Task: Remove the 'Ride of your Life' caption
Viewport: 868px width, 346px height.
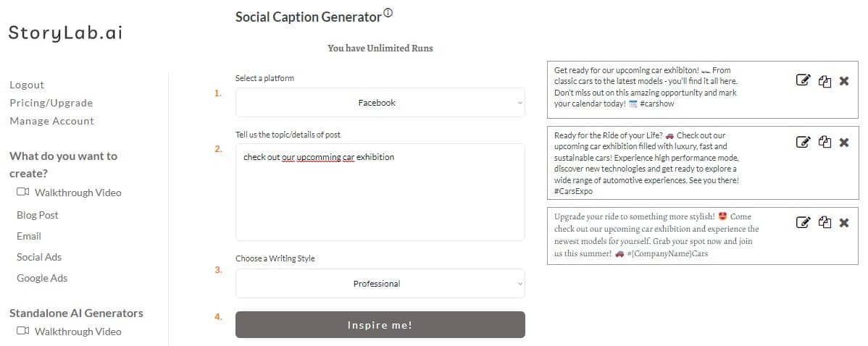Action: (844, 142)
